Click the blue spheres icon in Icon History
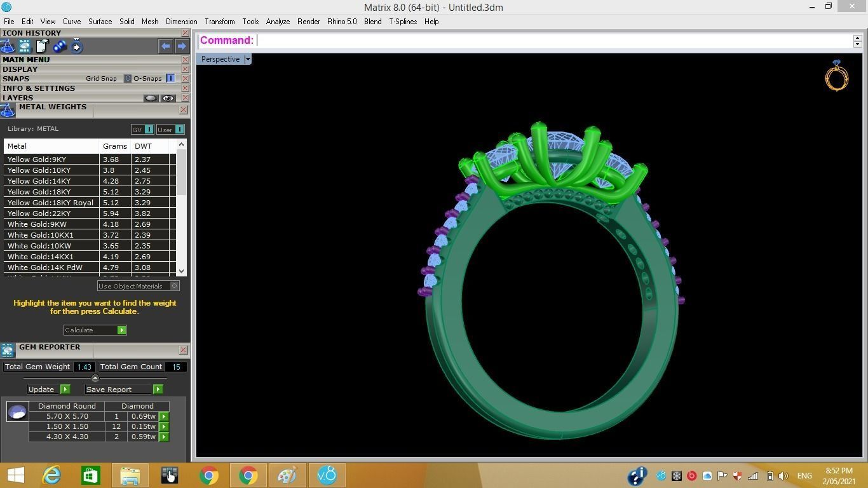Viewport: 868px width, 488px height. (60, 46)
